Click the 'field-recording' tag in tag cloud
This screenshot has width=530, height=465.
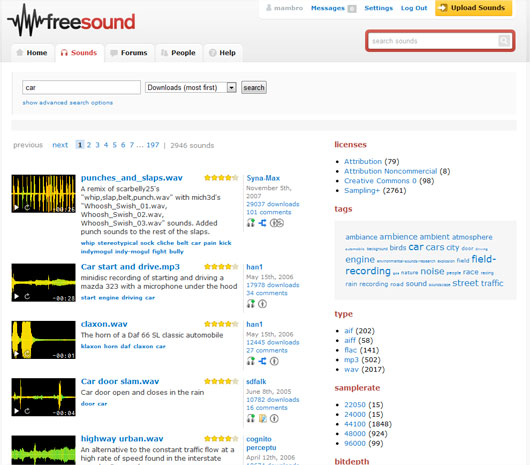coord(421,265)
